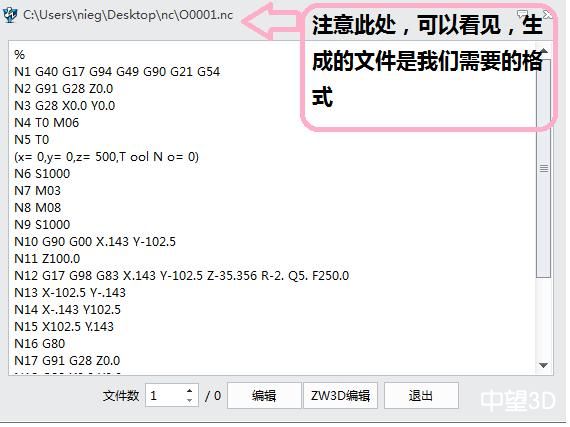Screen dimensions: 570x427
Task: Click the 退出 button to exit
Action: (x=421, y=395)
